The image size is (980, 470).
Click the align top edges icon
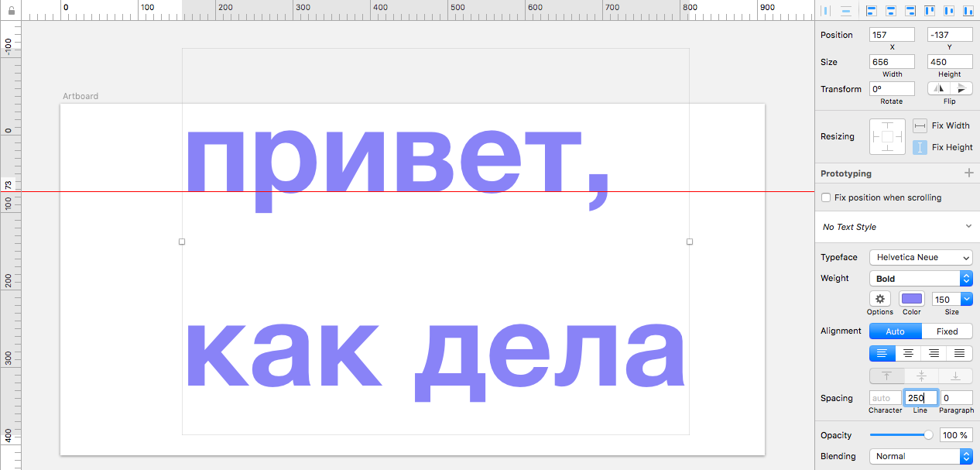(x=930, y=11)
